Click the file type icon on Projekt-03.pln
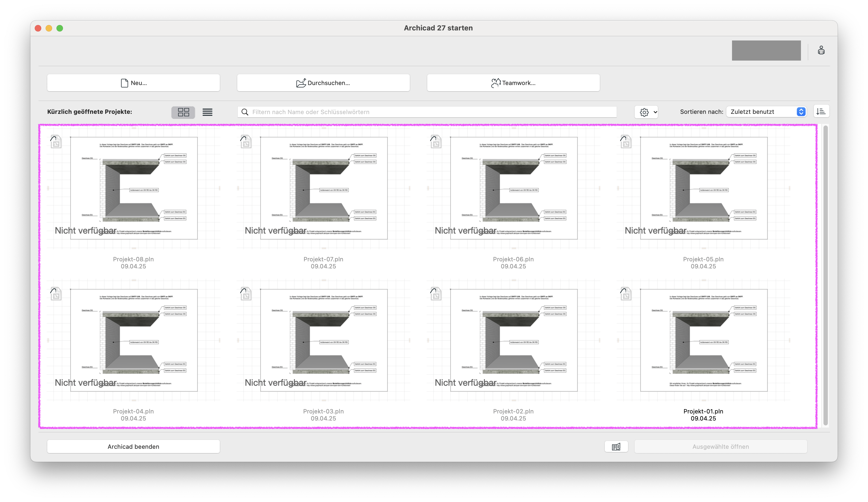 pos(246,293)
